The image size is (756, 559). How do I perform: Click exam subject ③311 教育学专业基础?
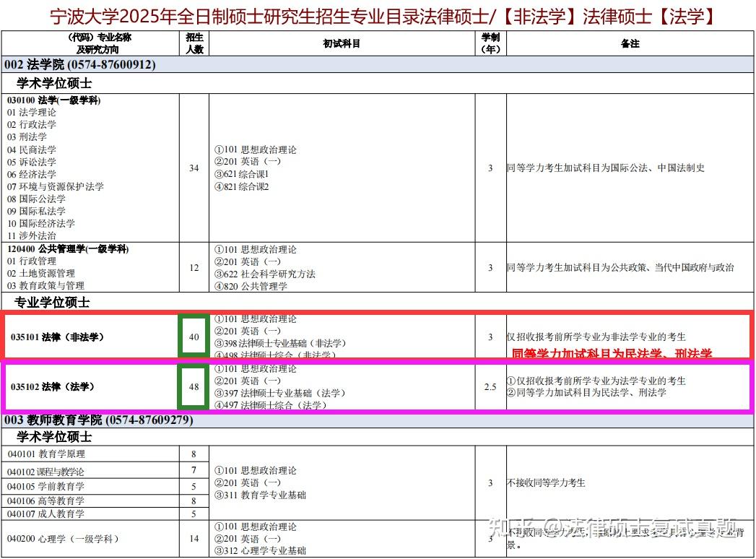pyautogui.click(x=261, y=495)
